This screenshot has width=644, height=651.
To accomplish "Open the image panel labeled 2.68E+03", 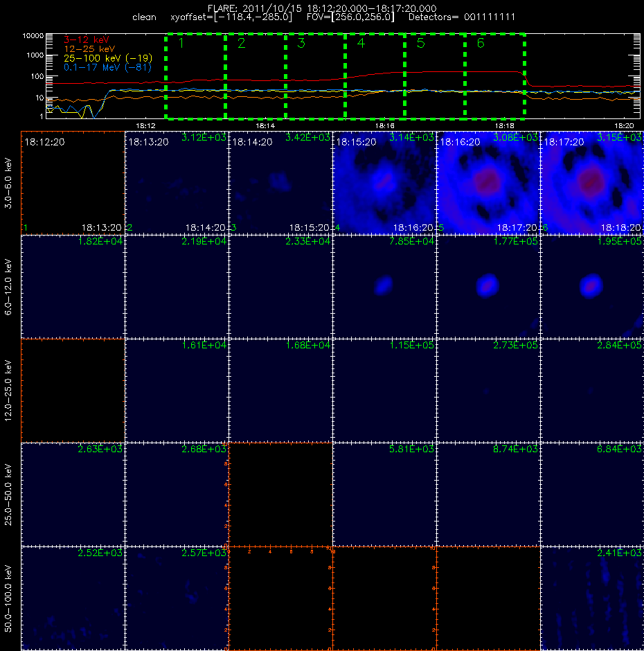I will (x=177, y=494).
